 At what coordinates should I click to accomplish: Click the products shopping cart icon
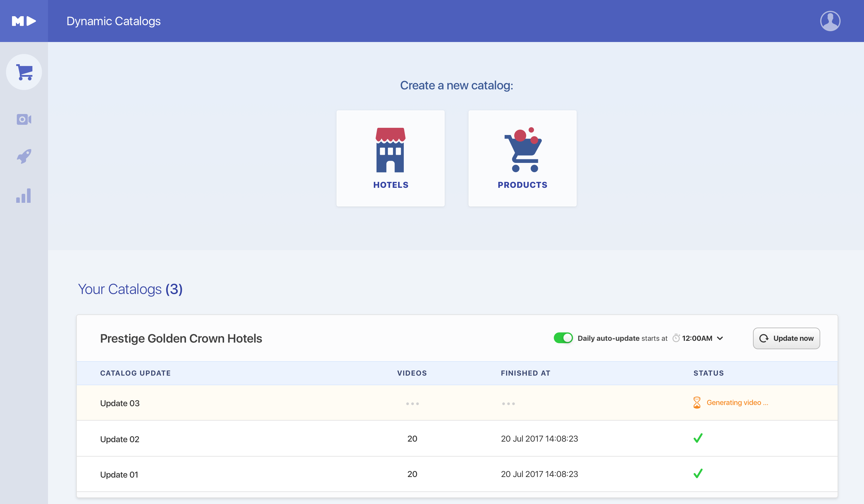coord(523,150)
